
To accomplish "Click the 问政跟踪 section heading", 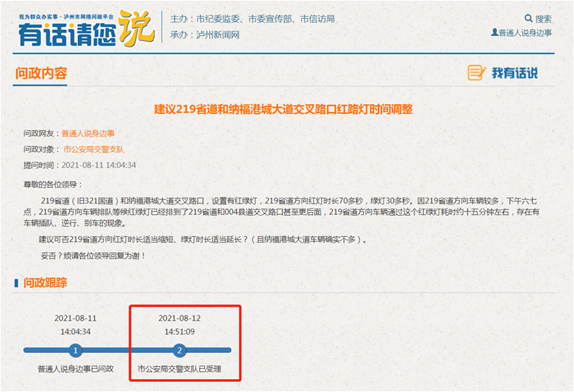I will point(45,282).
